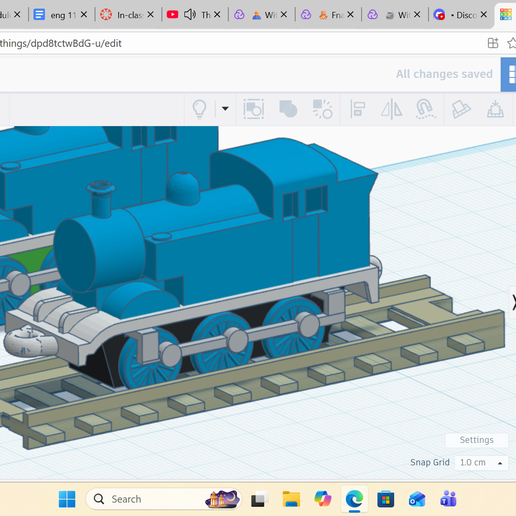Close the In-clas tab
The height and width of the screenshot is (516, 516).
pyautogui.click(x=151, y=15)
